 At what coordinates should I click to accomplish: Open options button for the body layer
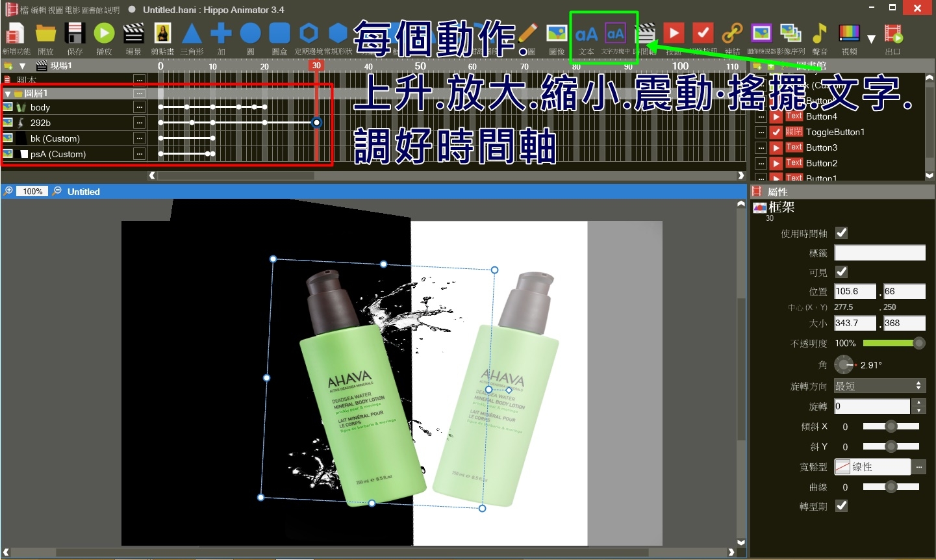[139, 107]
